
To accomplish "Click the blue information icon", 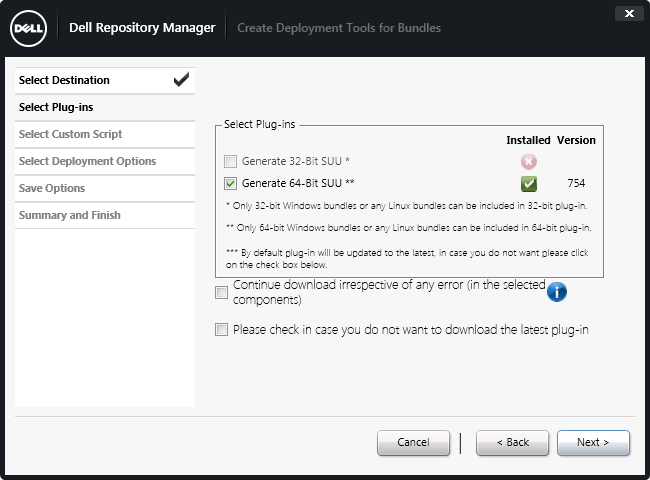I will [x=557, y=292].
